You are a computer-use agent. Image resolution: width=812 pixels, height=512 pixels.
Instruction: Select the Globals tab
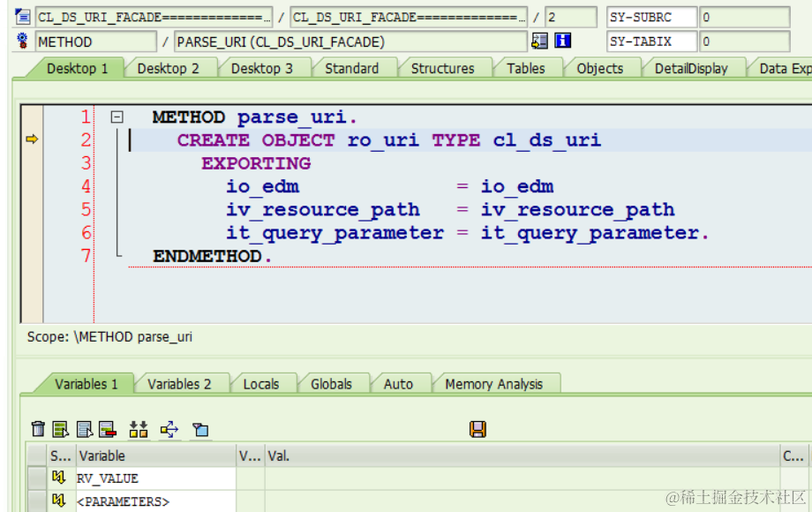(332, 384)
